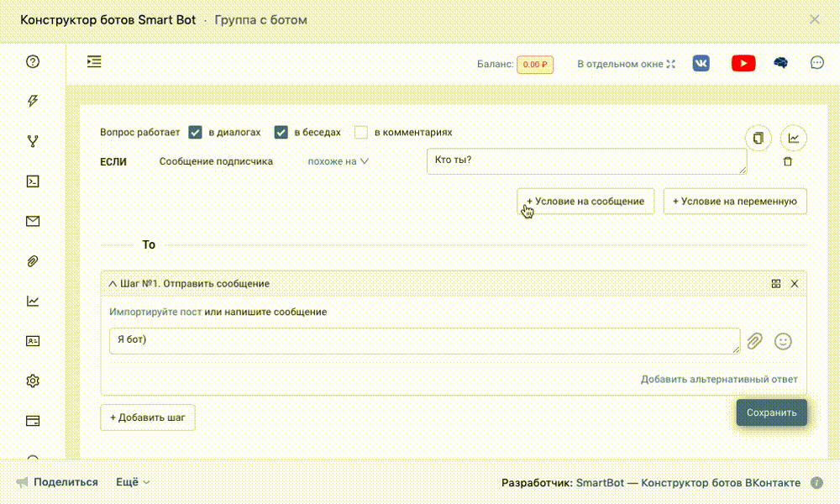Open the emoji smiley picker

coord(783,341)
